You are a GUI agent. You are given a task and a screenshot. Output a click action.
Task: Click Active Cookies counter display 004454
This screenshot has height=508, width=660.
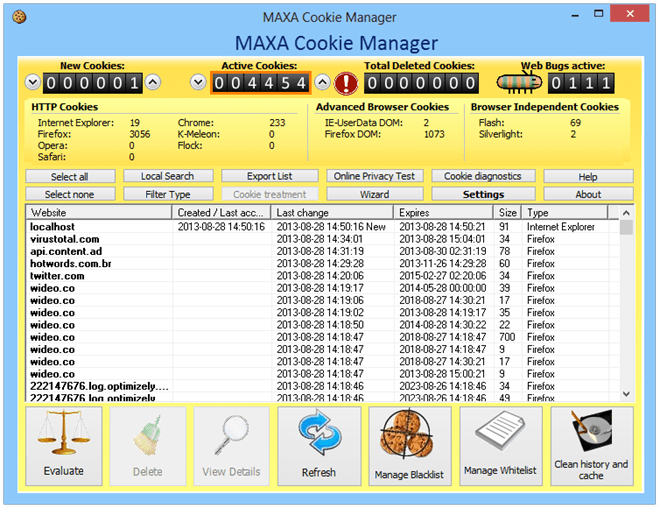[x=261, y=83]
